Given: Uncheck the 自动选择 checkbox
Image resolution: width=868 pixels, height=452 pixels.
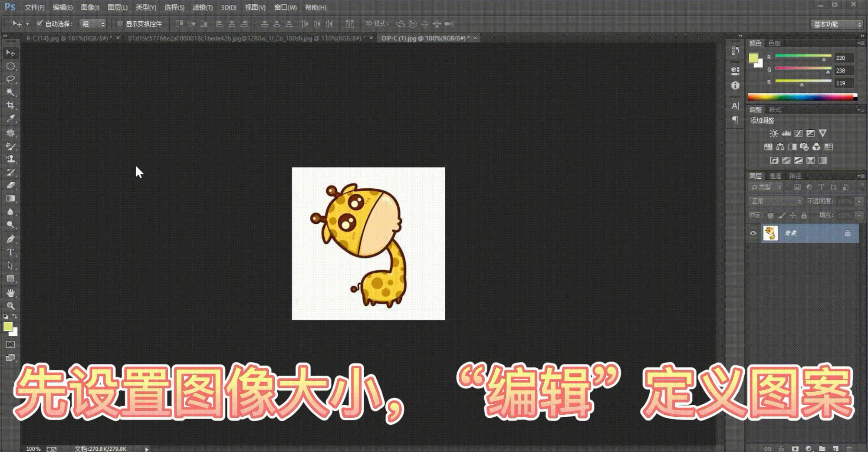Looking at the screenshot, I should (x=39, y=23).
